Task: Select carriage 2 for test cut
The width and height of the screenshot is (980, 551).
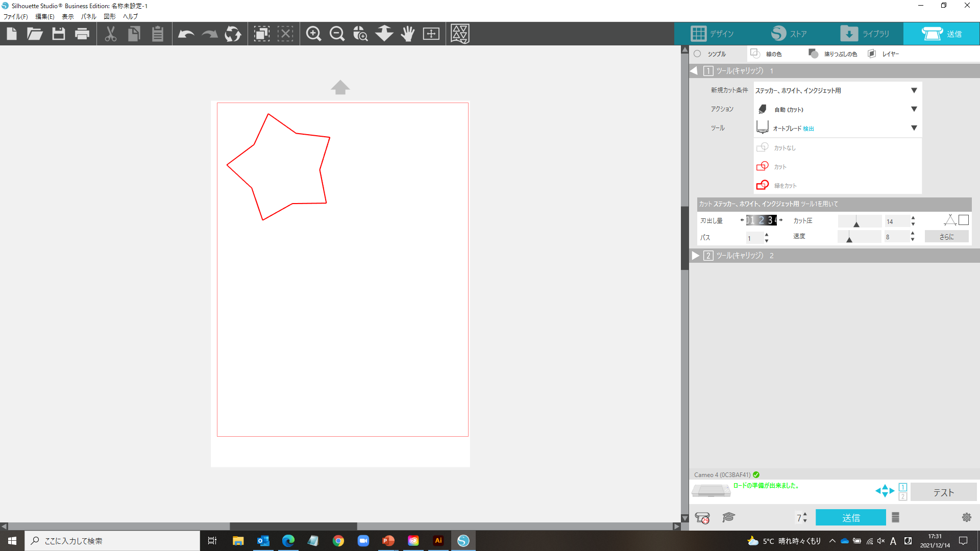Action: click(x=903, y=496)
